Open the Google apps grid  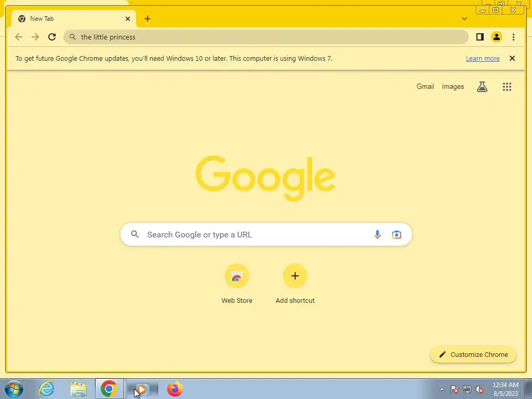click(x=507, y=87)
